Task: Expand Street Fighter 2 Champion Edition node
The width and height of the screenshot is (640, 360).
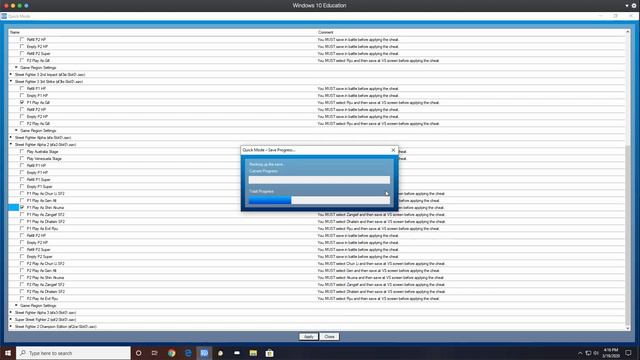Action: pyautogui.click(x=11, y=326)
